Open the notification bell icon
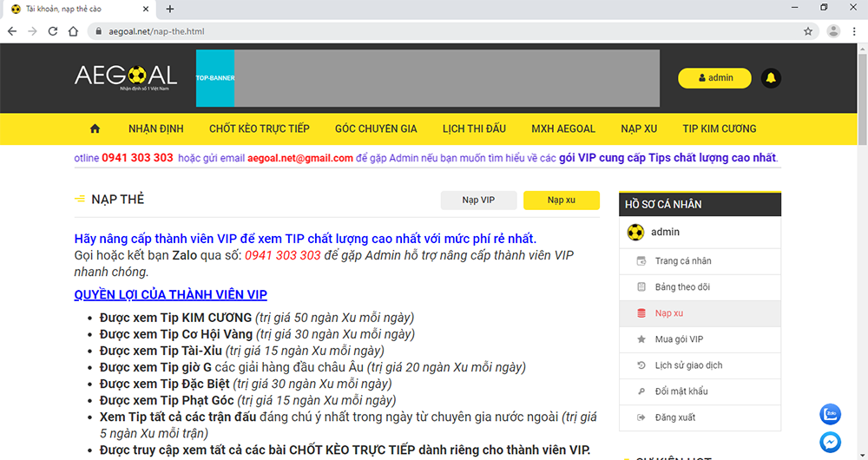Viewport: 868px width, 460px height. [770, 78]
